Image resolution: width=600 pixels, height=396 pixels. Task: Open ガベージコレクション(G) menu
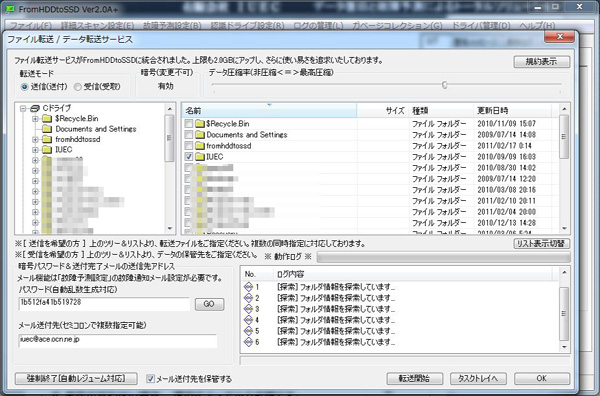pos(397,26)
